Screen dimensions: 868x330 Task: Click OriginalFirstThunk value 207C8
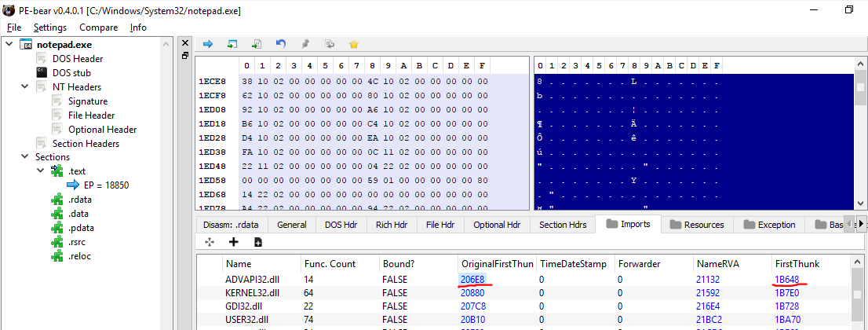(x=473, y=306)
